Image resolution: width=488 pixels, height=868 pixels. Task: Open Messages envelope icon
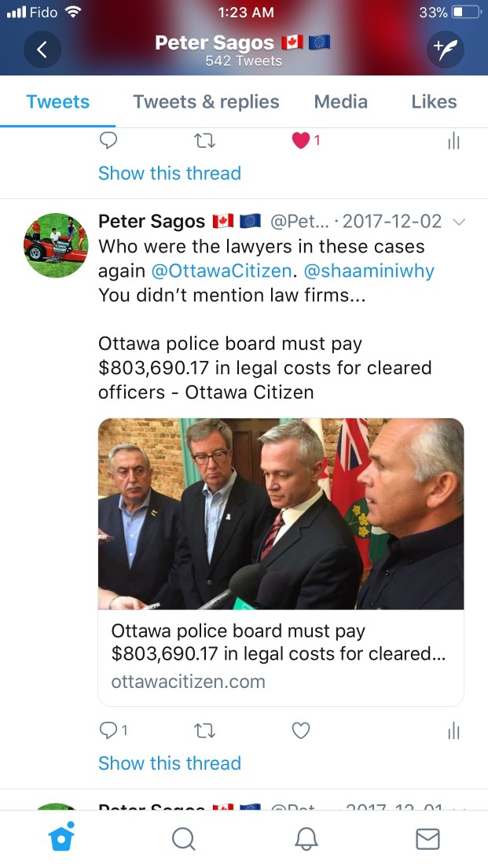click(427, 839)
